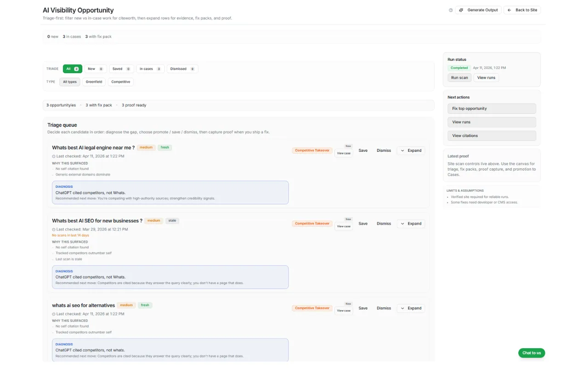Click the 'stale' tag on the AI SEO row
The width and height of the screenshot is (588, 368).
[172, 221]
